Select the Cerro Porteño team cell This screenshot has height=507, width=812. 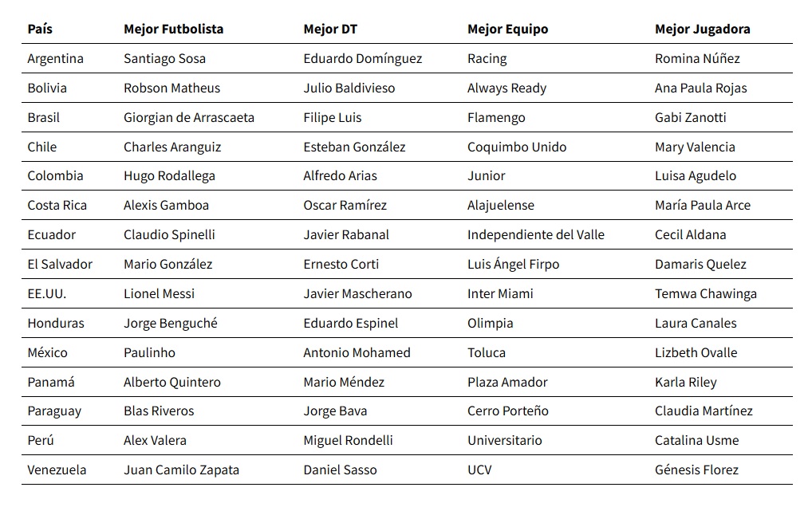[x=507, y=411]
